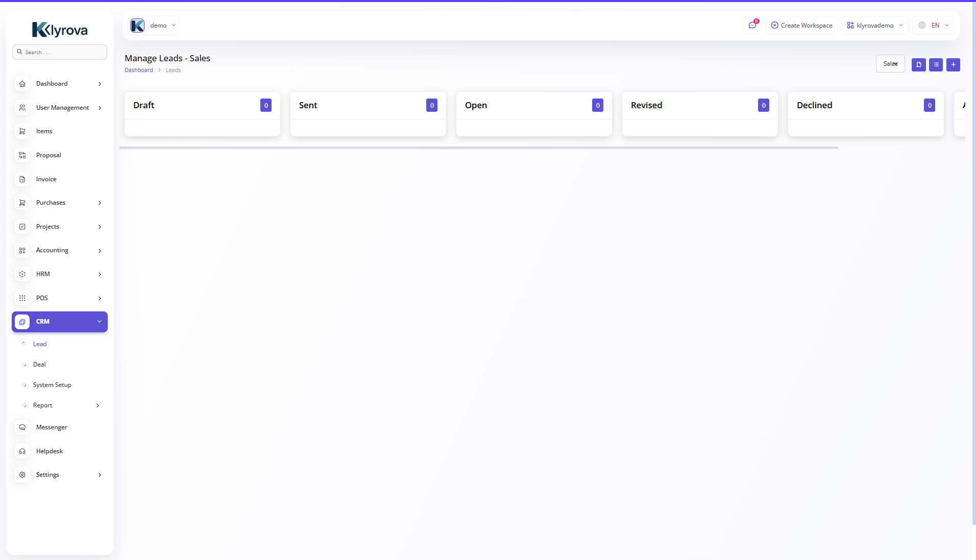
Task: Switch to list view icon
Action: click(x=936, y=65)
